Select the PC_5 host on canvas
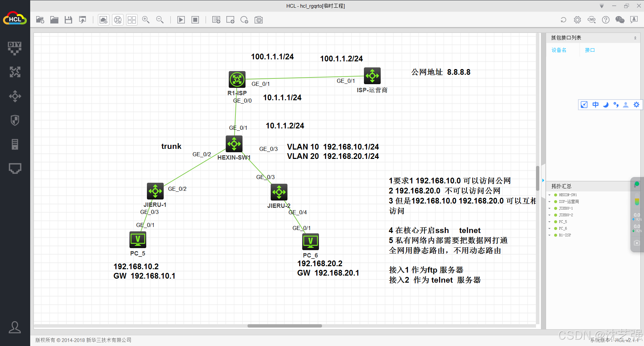This screenshot has height=346, width=644. click(x=138, y=240)
